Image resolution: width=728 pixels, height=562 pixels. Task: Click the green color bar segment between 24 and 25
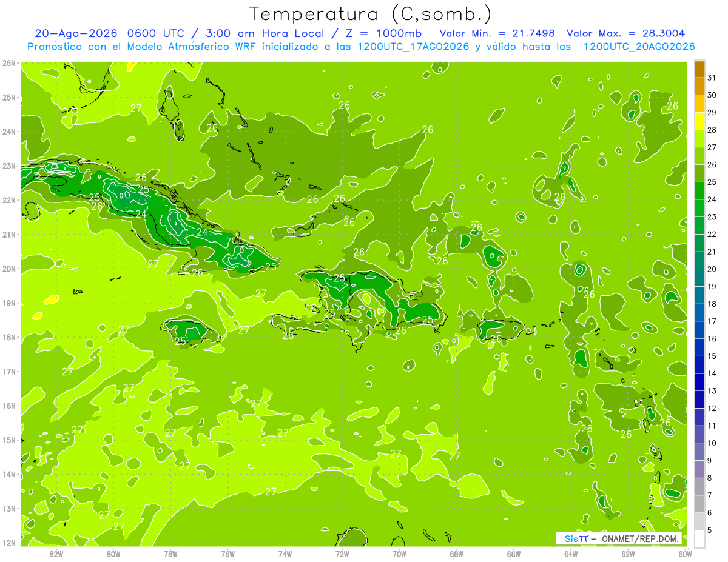click(699, 190)
